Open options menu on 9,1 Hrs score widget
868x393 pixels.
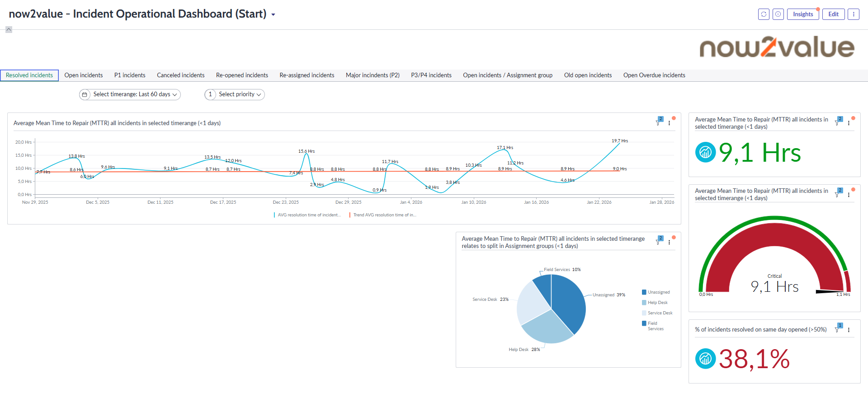pos(849,123)
